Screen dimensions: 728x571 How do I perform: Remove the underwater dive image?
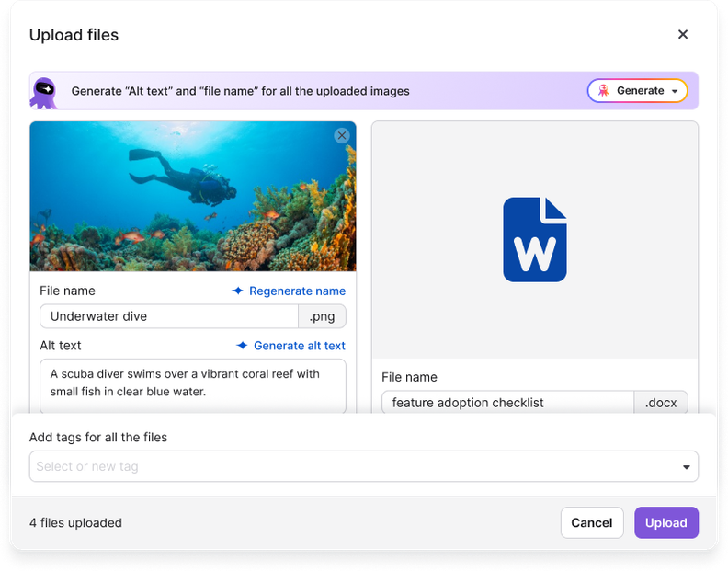(x=342, y=136)
